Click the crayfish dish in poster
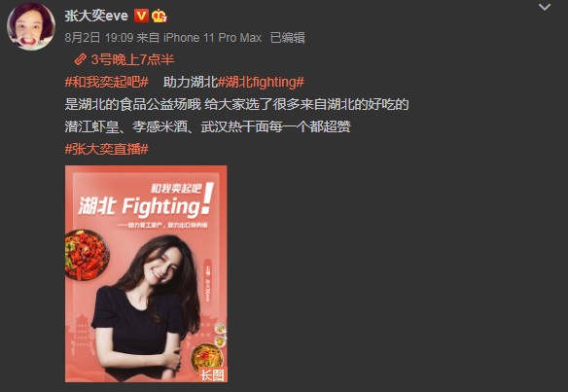Viewport: 568px width, 392px height. tap(87, 255)
